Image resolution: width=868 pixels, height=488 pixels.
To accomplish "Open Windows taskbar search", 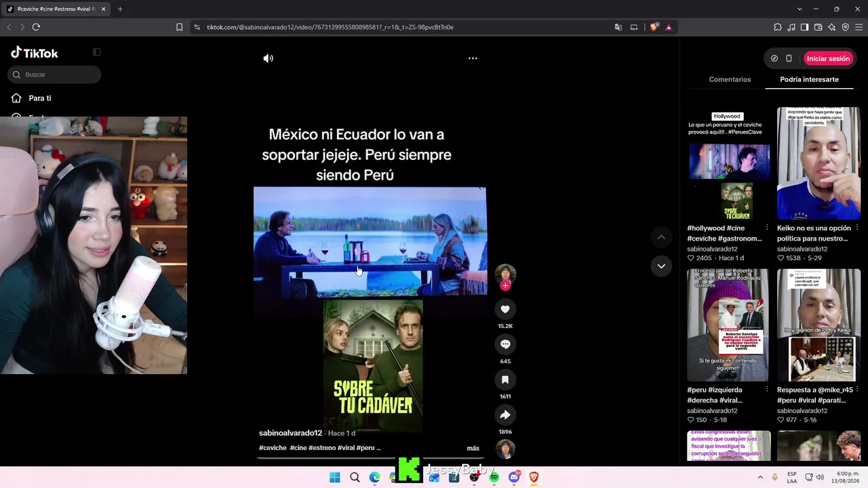I will pyautogui.click(x=355, y=477).
